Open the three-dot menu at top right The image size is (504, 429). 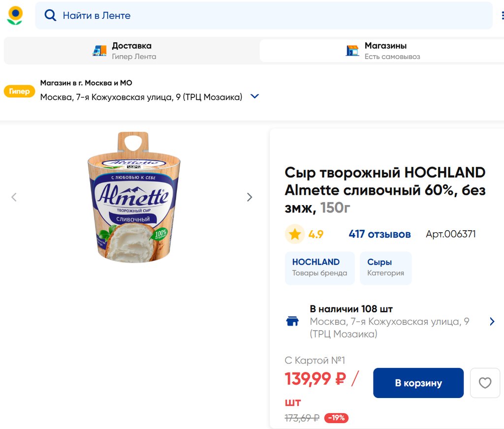click(x=502, y=16)
